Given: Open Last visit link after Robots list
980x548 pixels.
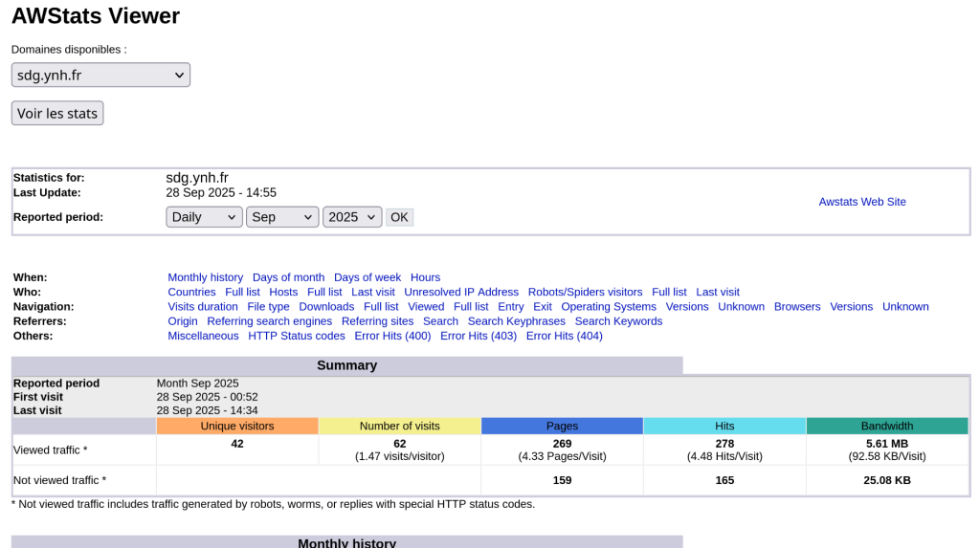Looking at the screenshot, I should pyautogui.click(x=718, y=292).
